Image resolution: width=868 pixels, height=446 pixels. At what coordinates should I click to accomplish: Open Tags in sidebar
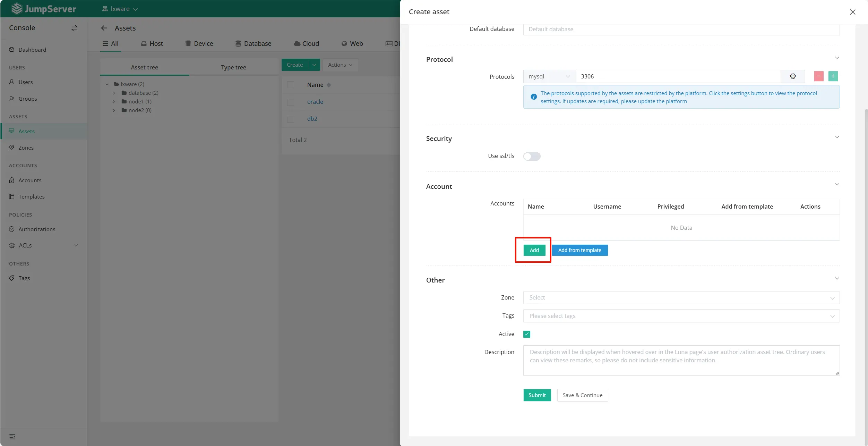[x=43, y=278]
